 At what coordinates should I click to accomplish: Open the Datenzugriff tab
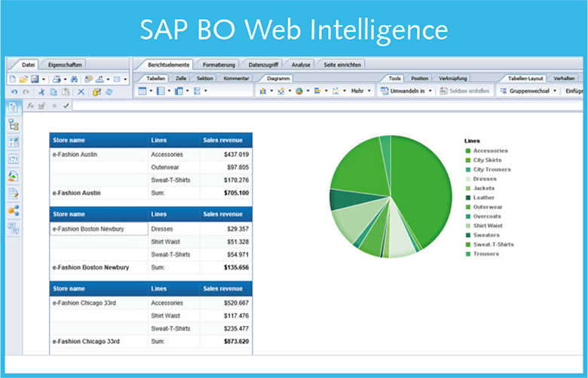pyautogui.click(x=263, y=65)
